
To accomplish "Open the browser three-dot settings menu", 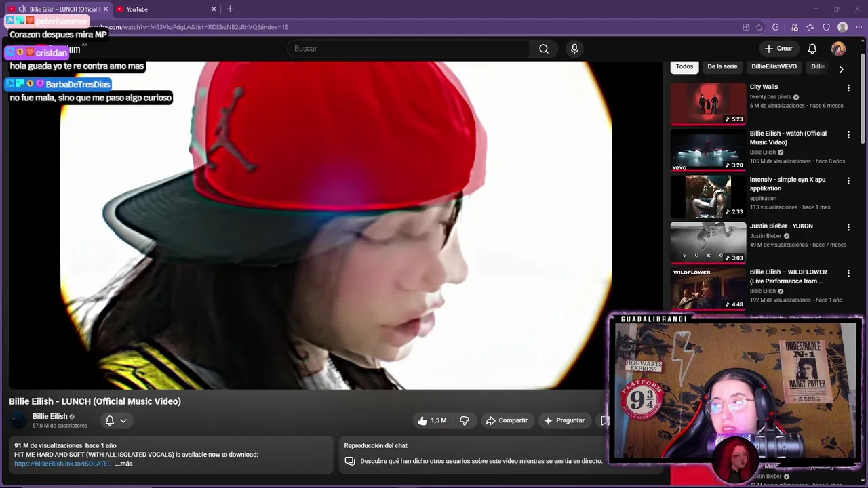I will (859, 27).
